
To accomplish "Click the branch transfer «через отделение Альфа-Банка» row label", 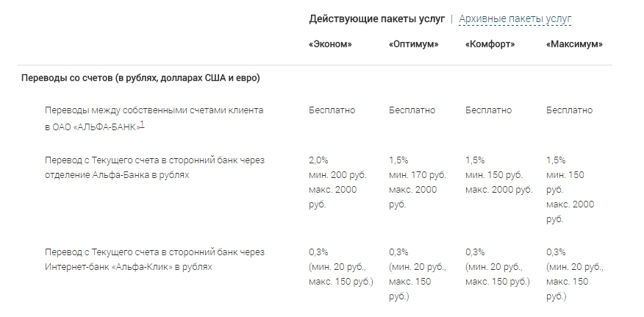I will coord(154,167).
